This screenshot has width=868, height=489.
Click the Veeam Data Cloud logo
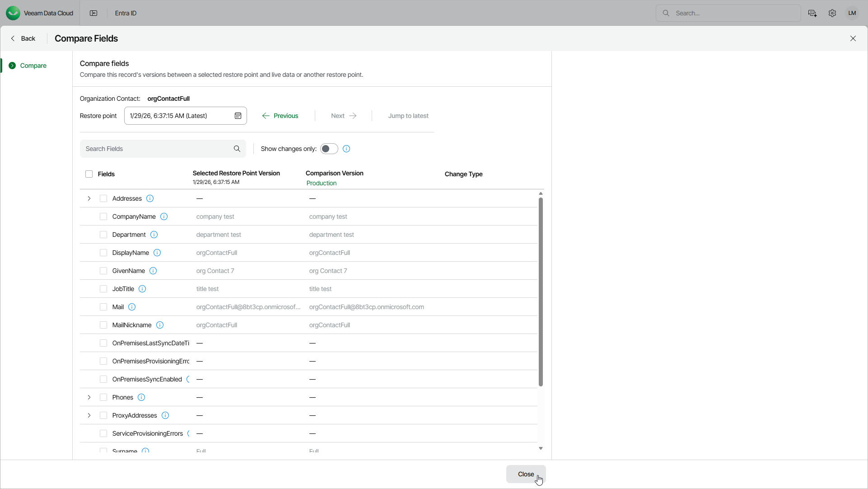tap(13, 13)
